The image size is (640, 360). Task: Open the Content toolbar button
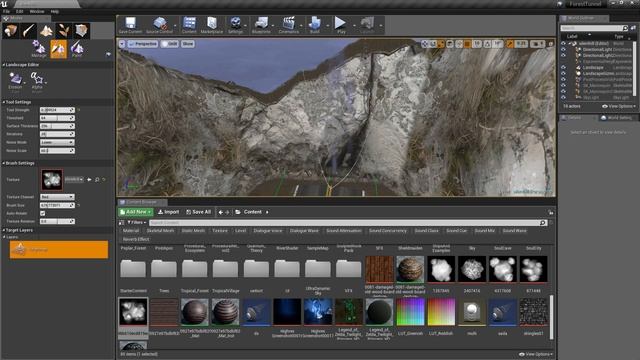[x=189, y=25]
